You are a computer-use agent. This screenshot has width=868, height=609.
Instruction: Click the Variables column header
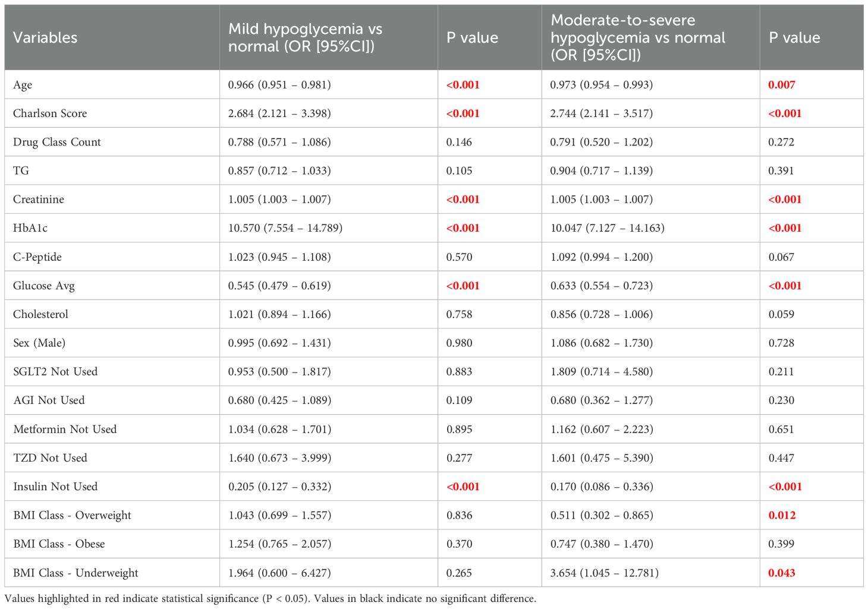[x=45, y=37]
